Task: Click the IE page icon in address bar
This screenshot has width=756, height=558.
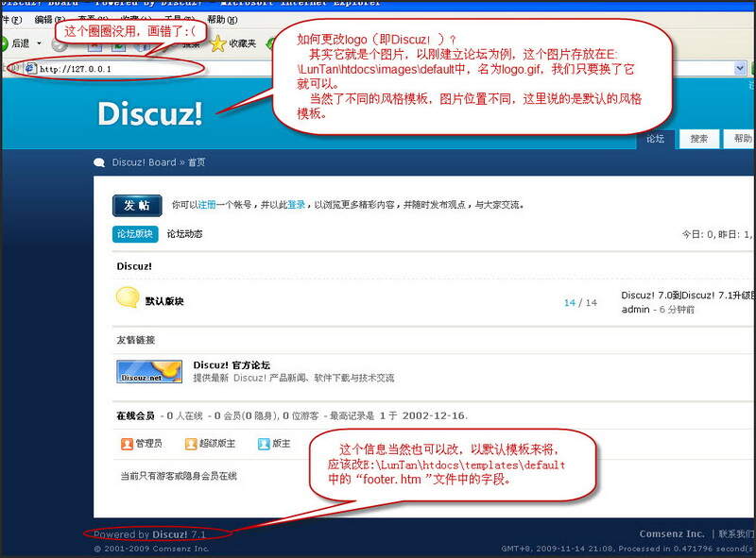Action: point(31,68)
